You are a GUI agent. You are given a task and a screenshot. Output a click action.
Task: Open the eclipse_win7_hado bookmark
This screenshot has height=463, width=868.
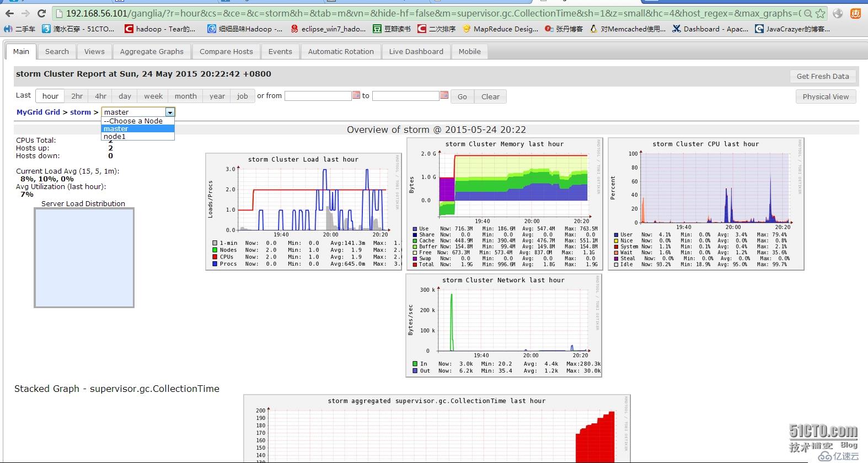pos(328,29)
